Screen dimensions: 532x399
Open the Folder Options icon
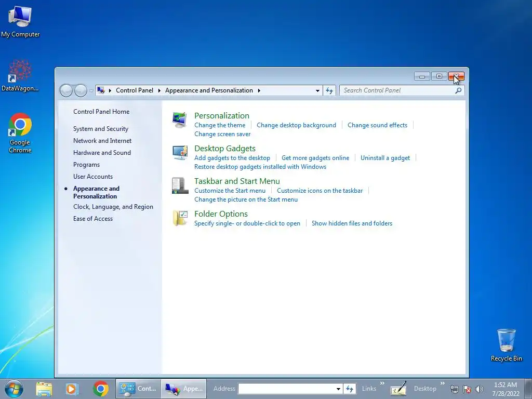pos(180,218)
